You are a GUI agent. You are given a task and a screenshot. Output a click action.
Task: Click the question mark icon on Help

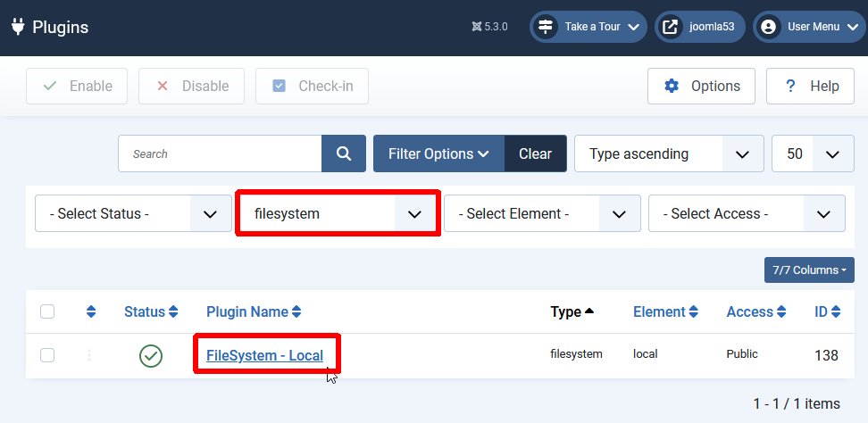point(790,86)
